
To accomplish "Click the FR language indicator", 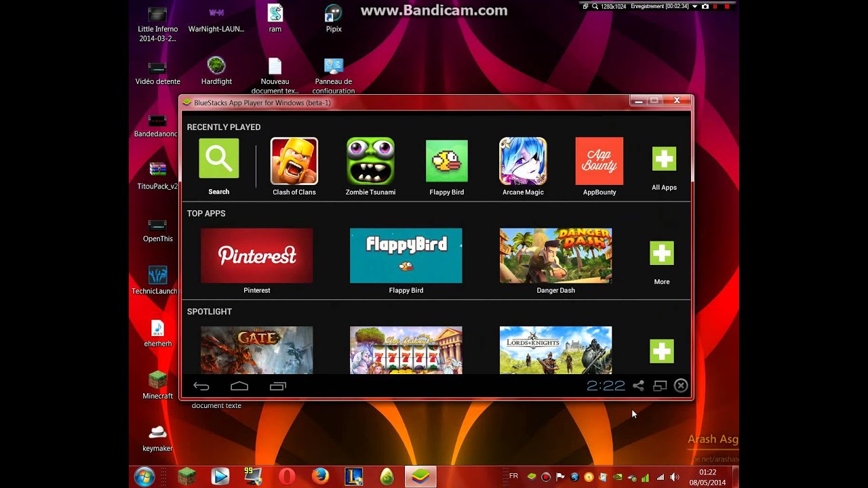I will tap(513, 476).
